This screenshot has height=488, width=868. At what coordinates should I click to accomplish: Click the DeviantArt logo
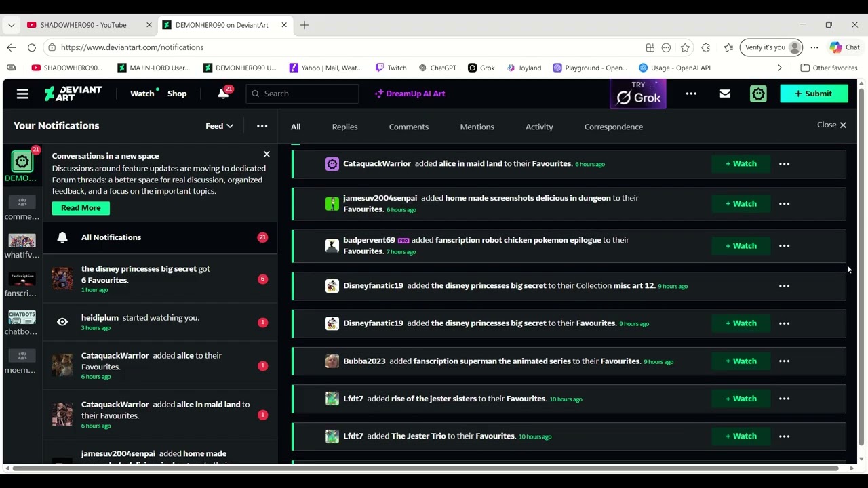coord(73,94)
